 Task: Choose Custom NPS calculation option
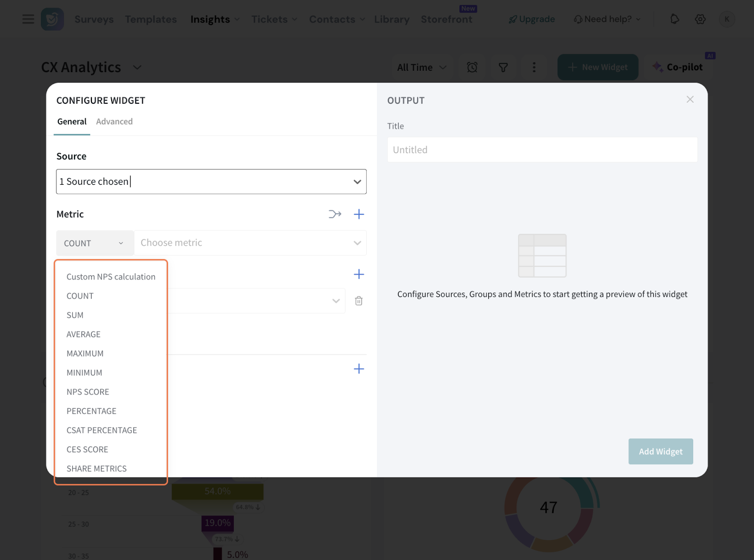pos(111,277)
